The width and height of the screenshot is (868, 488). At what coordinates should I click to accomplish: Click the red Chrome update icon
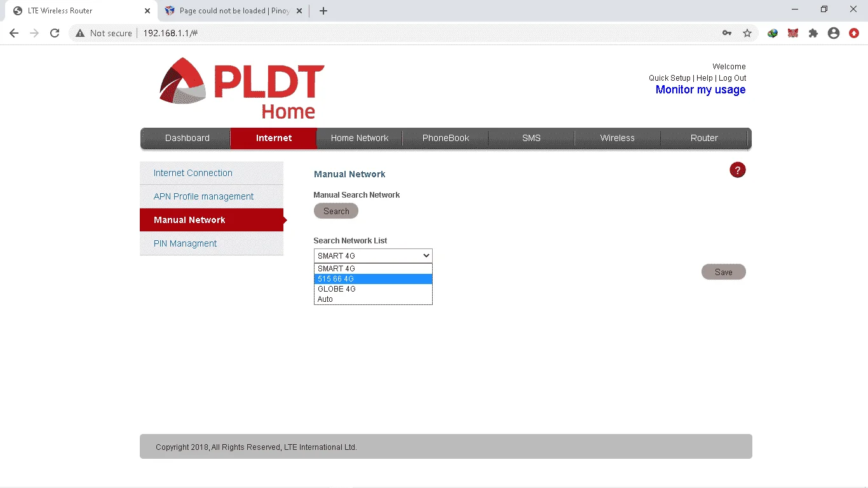click(x=854, y=33)
